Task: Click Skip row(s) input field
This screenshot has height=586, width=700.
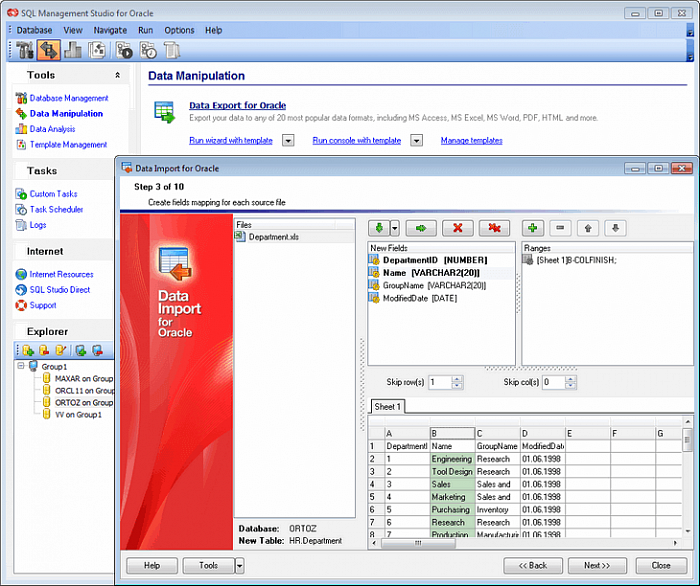Action: (440, 382)
